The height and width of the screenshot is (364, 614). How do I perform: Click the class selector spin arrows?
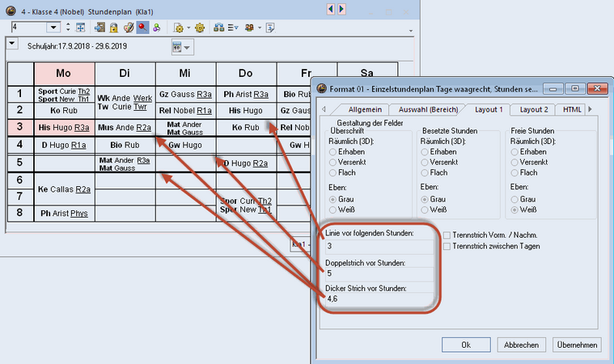click(x=68, y=28)
